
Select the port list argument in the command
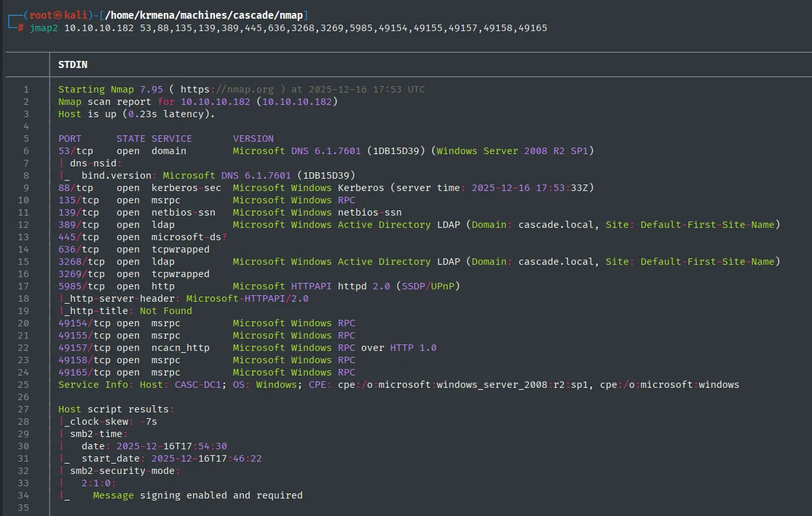[344, 28]
